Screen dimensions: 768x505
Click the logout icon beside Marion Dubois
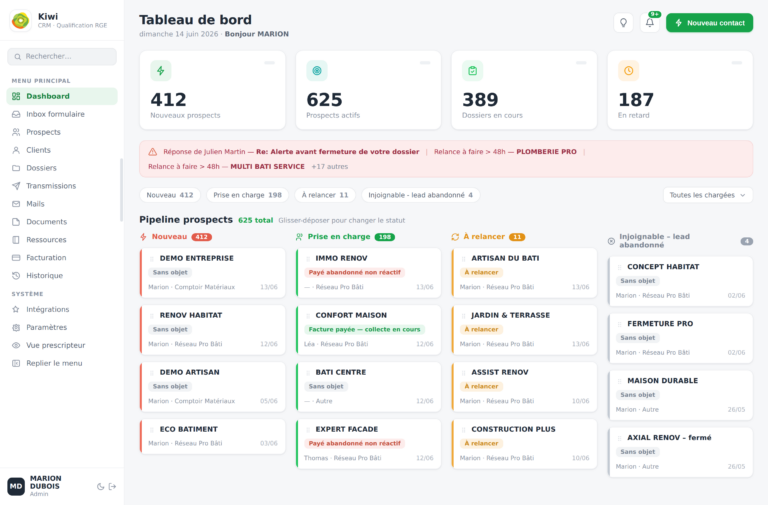pyautogui.click(x=113, y=486)
